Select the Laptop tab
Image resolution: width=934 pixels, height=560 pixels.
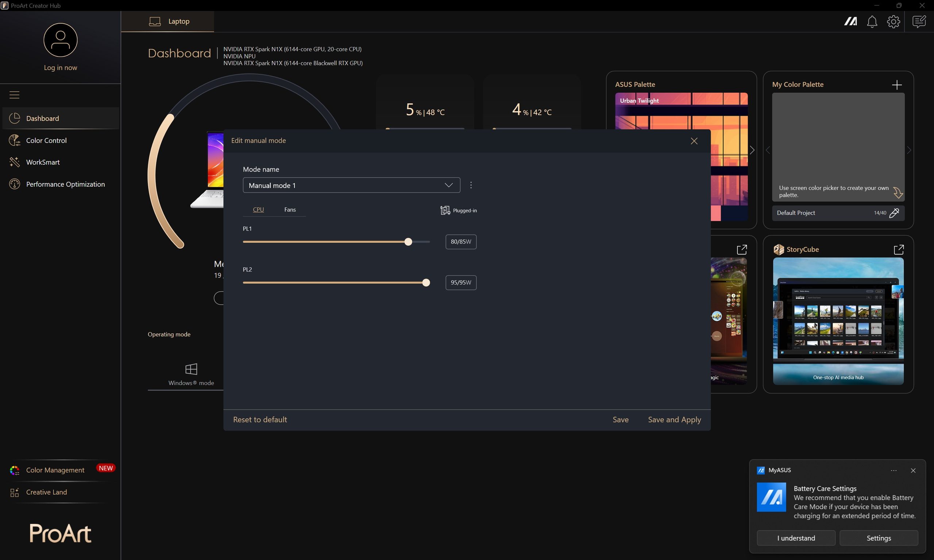coord(167,22)
